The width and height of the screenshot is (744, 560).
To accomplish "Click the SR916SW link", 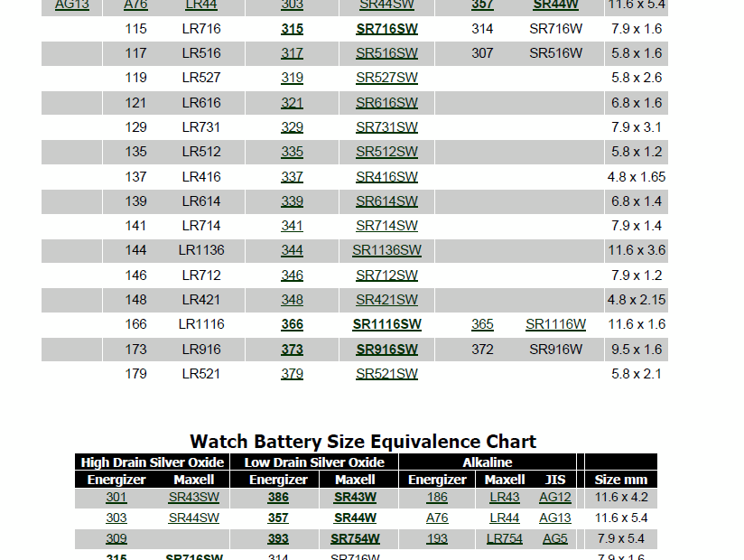I will tap(386, 350).
